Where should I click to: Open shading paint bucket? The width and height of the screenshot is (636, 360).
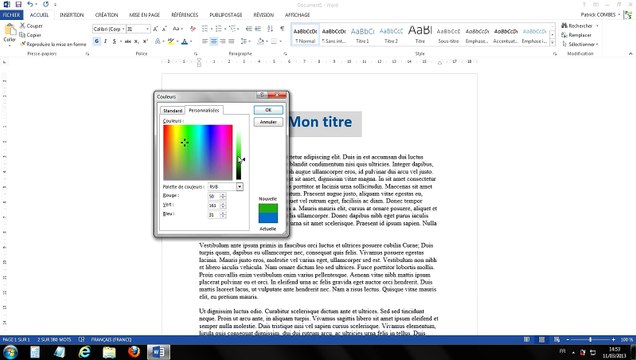(261, 41)
